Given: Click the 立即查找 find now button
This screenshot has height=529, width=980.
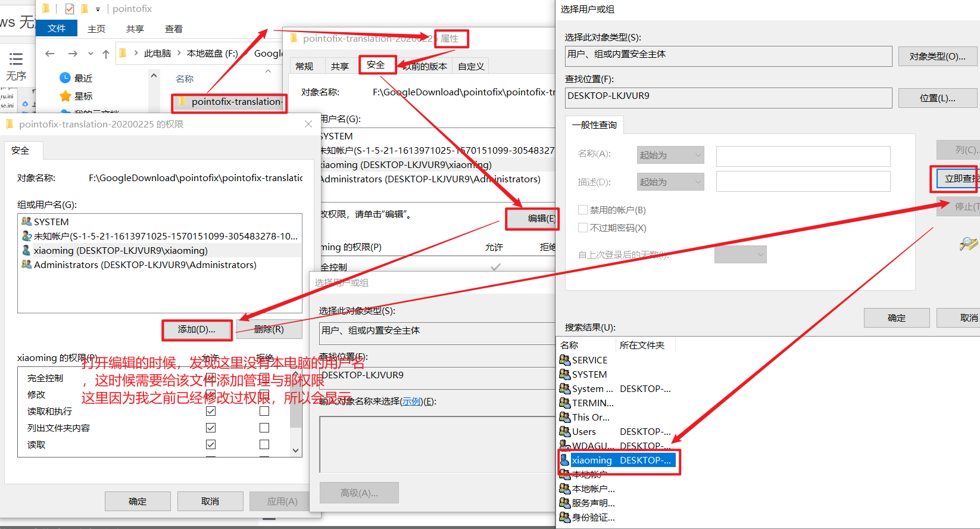Looking at the screenshot, I should pos(959,178).
